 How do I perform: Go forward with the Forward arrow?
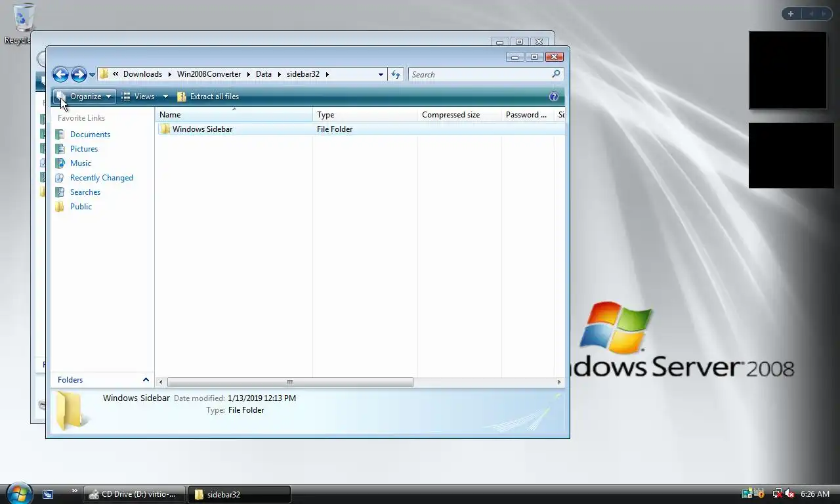point(79,74)
